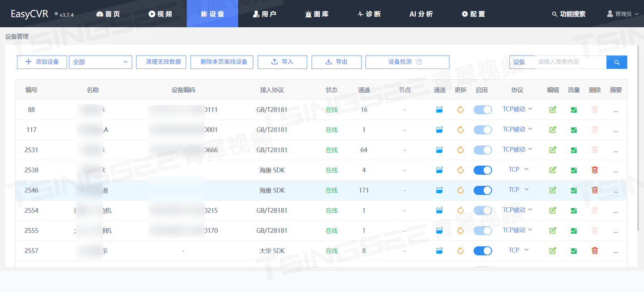Screen dimensions: 644x292
Task: Click the 清理无效数据 button
Action: 163,62
